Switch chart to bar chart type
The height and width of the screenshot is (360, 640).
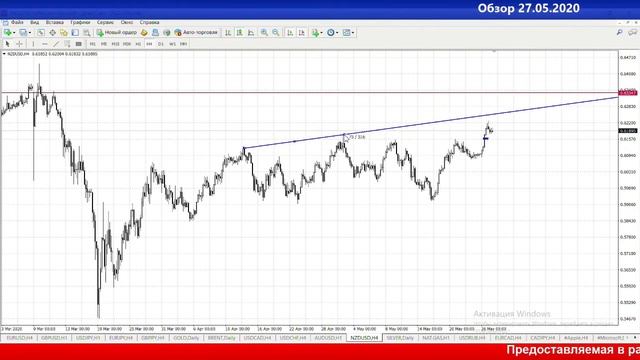[228, 33]
